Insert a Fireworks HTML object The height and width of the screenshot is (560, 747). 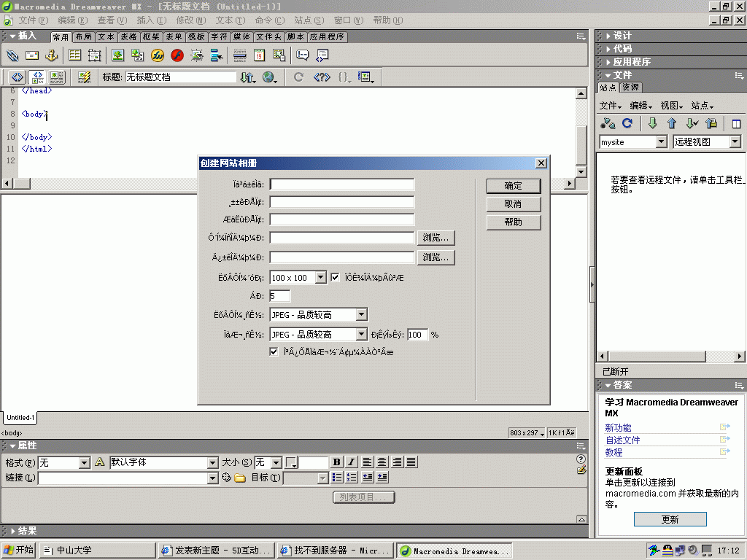click(x=158, y=55)
